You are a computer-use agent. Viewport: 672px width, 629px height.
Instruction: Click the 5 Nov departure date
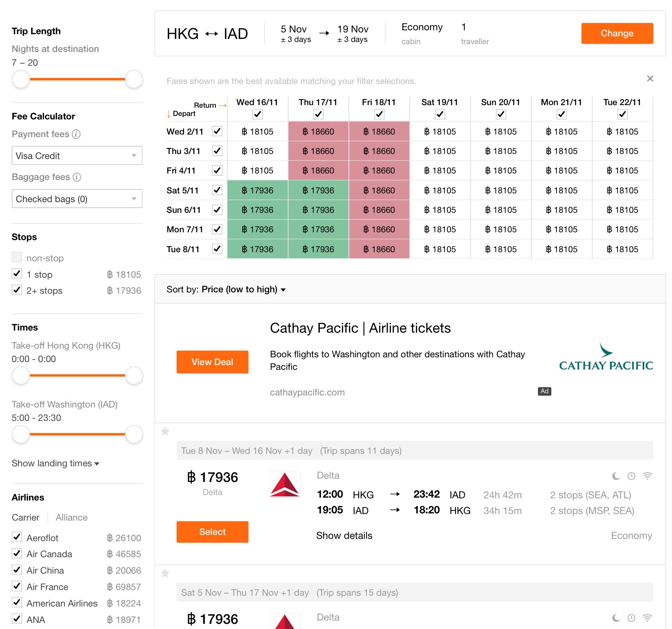click(296, 34)
